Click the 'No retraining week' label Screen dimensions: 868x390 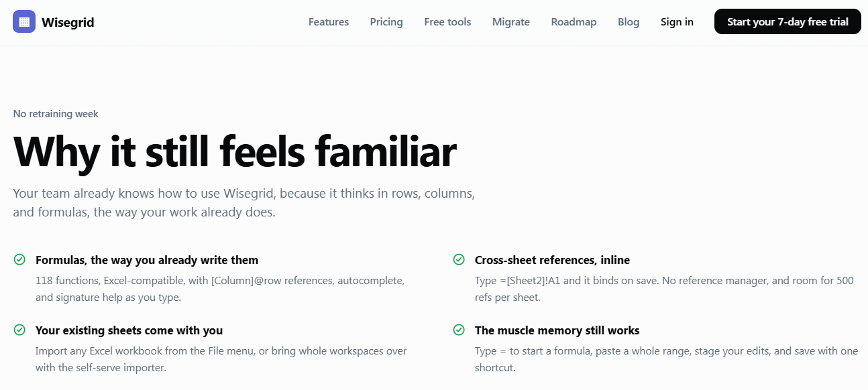[x=56, y=114]
